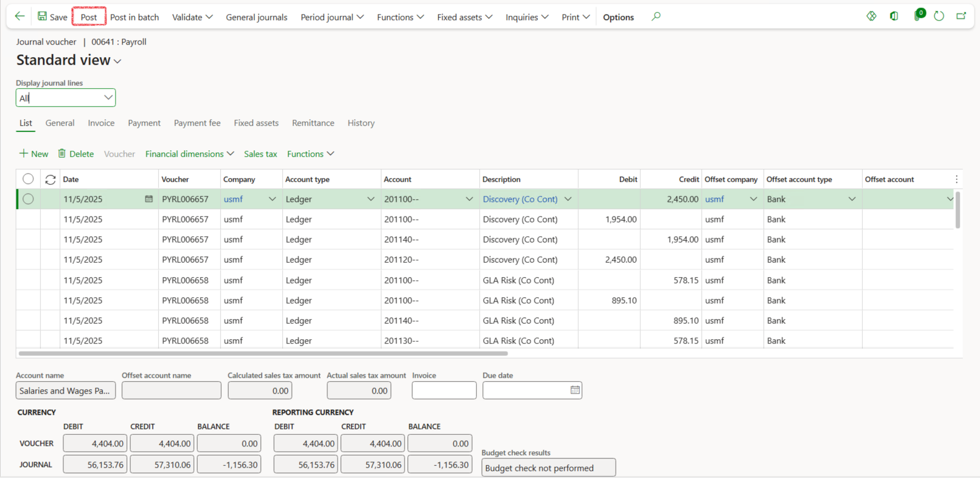This screenshot has width=980, height=478.
Task: Click the back arrow icon
Action: pyautogui.click(x=19, y=16)
